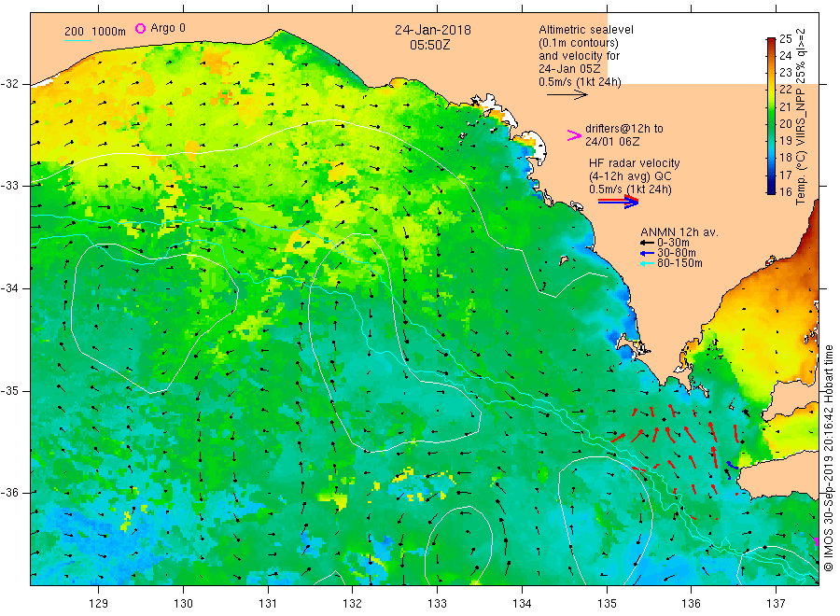Click the magenta Argo circle marker in legend
Image resolution: width=840 pixels, height=616 pixels.
click(x=140, y=28)
